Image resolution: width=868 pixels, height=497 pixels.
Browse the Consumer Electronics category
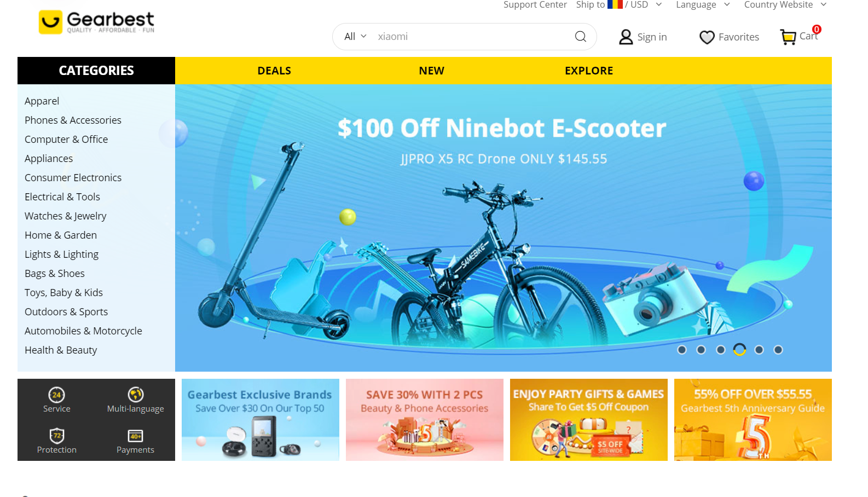click(73, 177)
